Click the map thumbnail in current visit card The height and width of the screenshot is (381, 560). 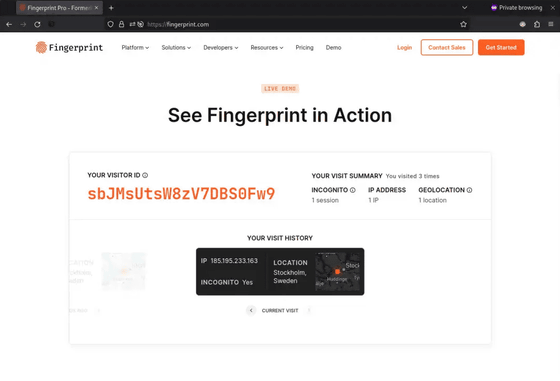[x=337, y=271]
